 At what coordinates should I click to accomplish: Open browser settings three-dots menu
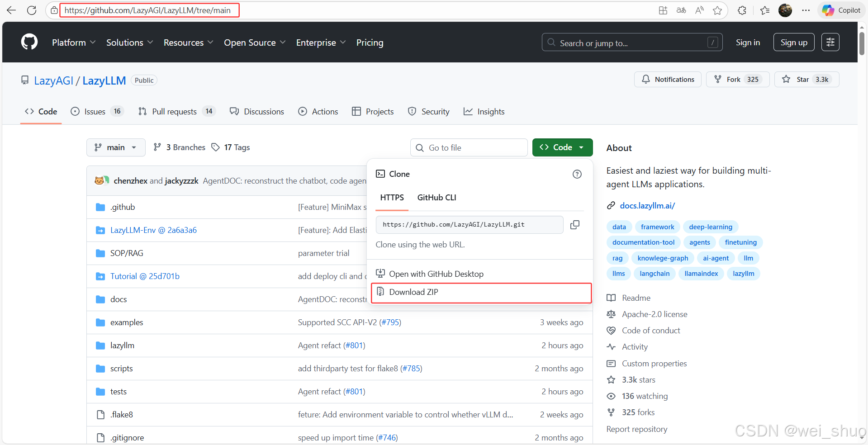click(806, 10)
